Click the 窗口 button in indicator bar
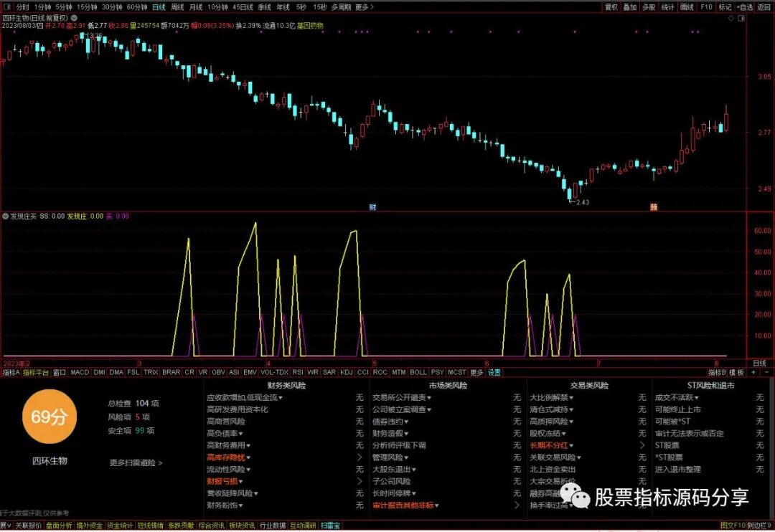 coord(60,372)
